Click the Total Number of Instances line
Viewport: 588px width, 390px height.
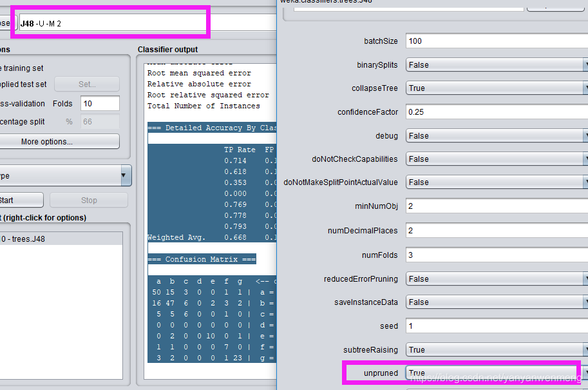pyautogui.click(x=204, y=106)
